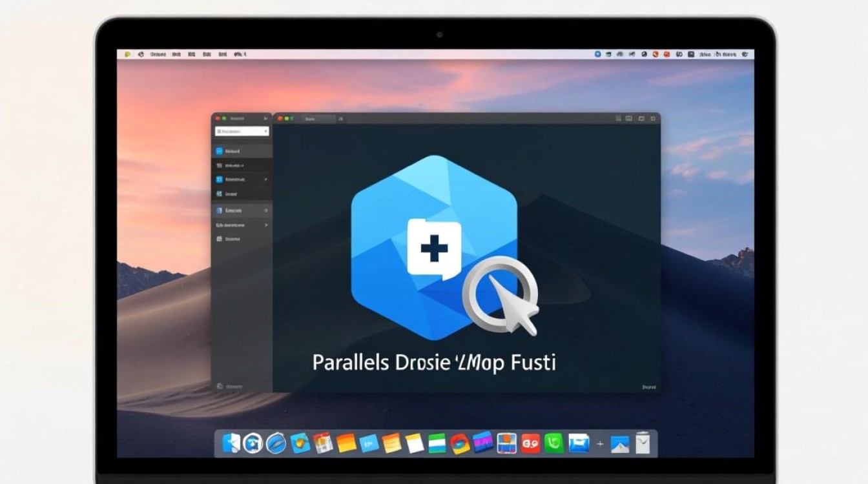Select the tab in main window title bar
The width and height of the screenshot is (868, 484).
(x=318, y=119)
